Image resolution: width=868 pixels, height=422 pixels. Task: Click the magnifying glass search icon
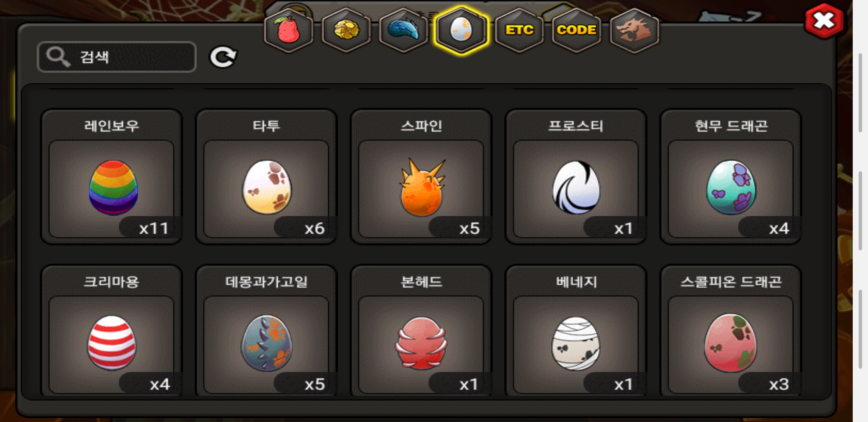[x=58, y=57]
